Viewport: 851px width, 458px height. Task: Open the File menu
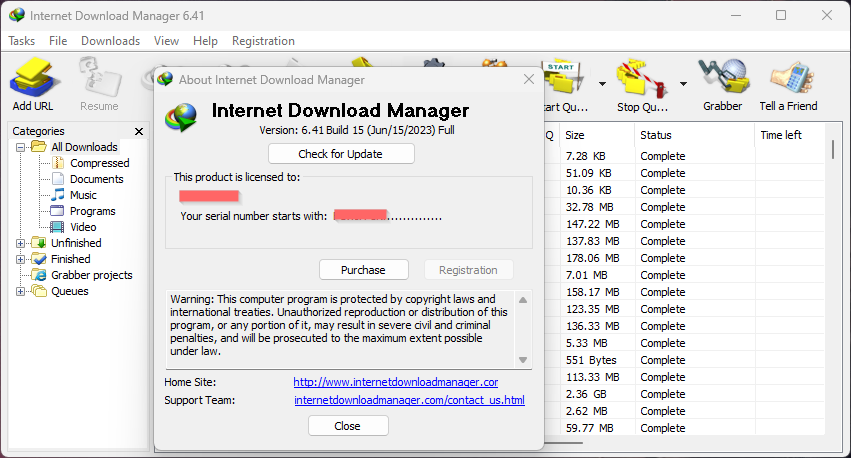[x=58, y=41]
